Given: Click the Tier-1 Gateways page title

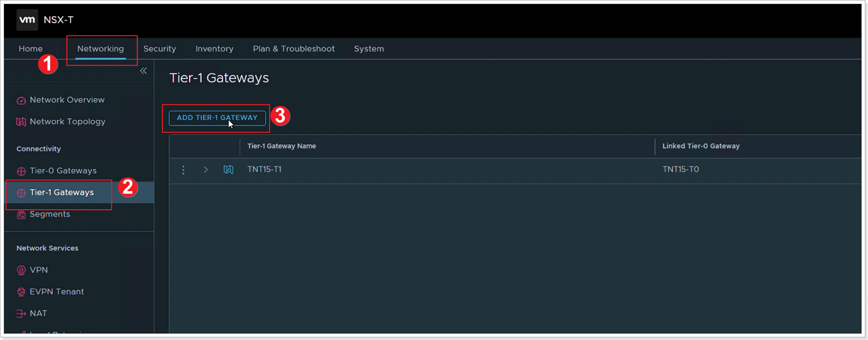Looking at the screenshot, I should (x=219, y=78).
